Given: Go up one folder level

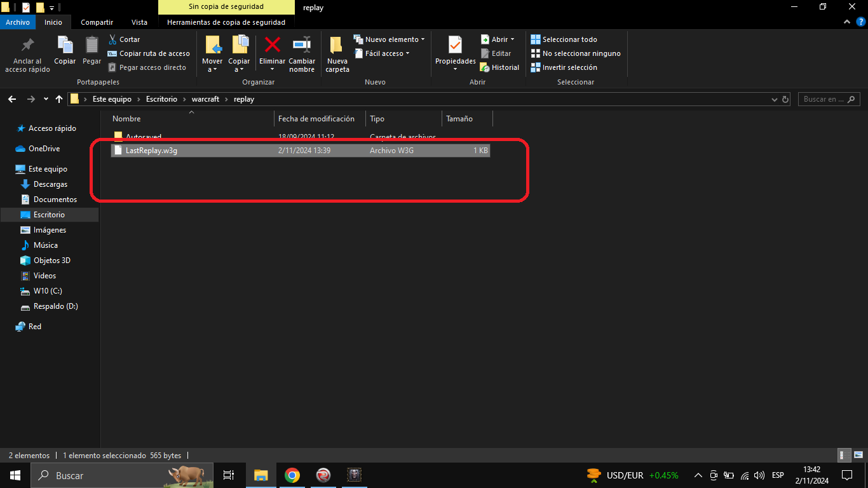Looking at the screenshot, I should (x=59, y=99).
